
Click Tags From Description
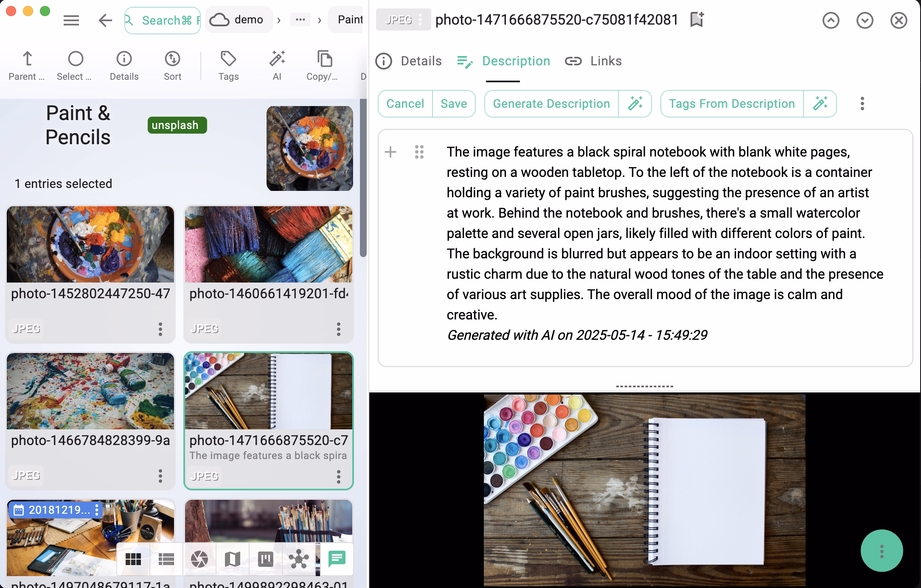click(x=731, y=104)
